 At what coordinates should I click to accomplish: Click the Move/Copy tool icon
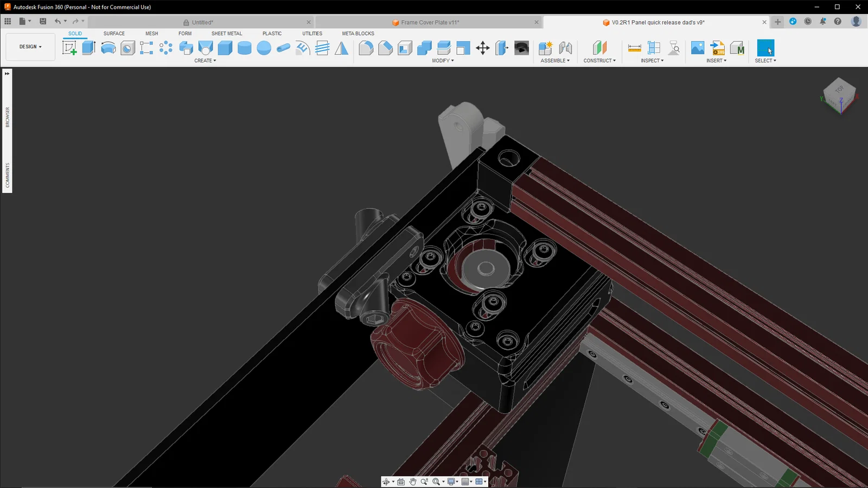(482, 48)
